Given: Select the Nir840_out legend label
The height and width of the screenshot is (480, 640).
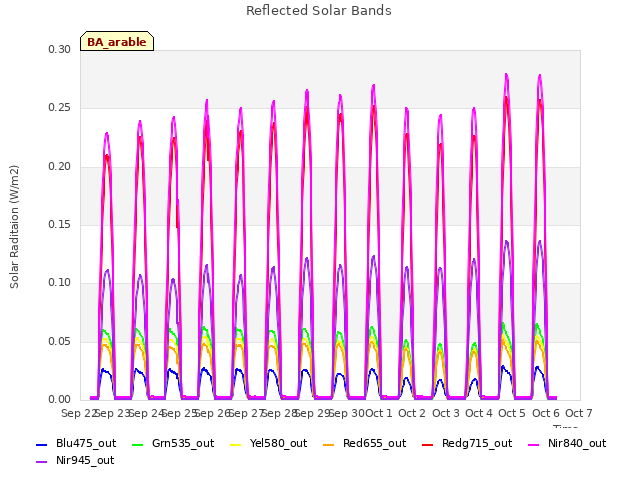Looking at the screenshot, I should [x=577, y=444].
